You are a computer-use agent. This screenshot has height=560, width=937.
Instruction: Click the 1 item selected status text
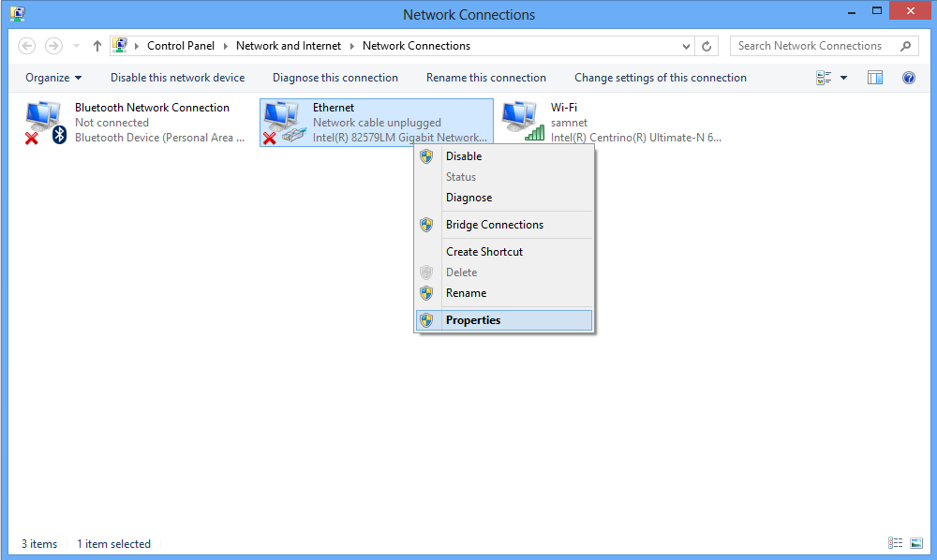[113, 544]
